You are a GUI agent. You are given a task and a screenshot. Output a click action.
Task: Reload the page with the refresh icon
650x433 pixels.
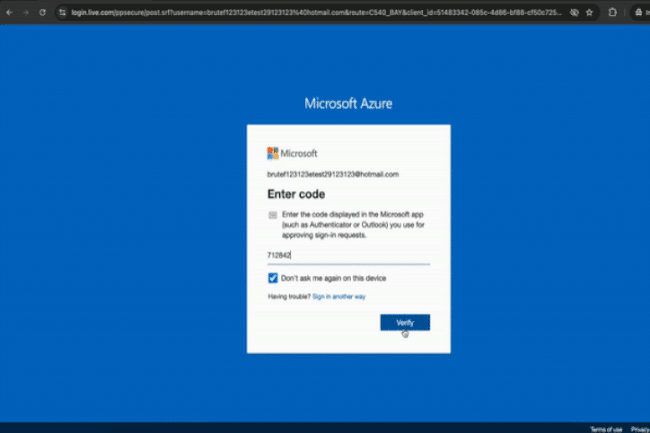point(42,12)
